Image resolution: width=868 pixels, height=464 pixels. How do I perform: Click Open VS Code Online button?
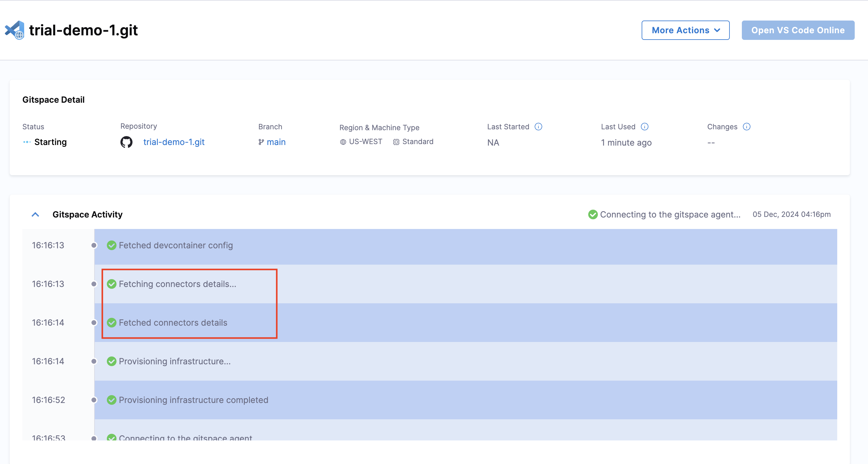tap(798, 30)
